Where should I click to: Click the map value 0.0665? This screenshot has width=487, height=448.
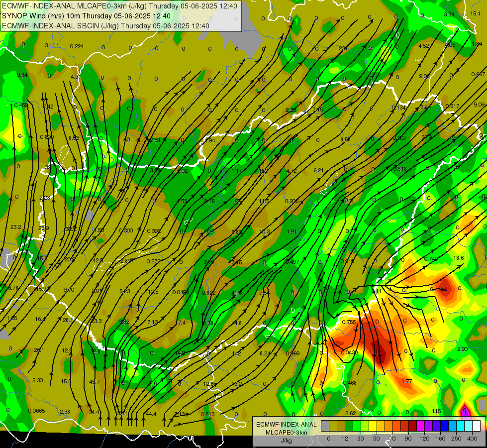click(37, 411)
